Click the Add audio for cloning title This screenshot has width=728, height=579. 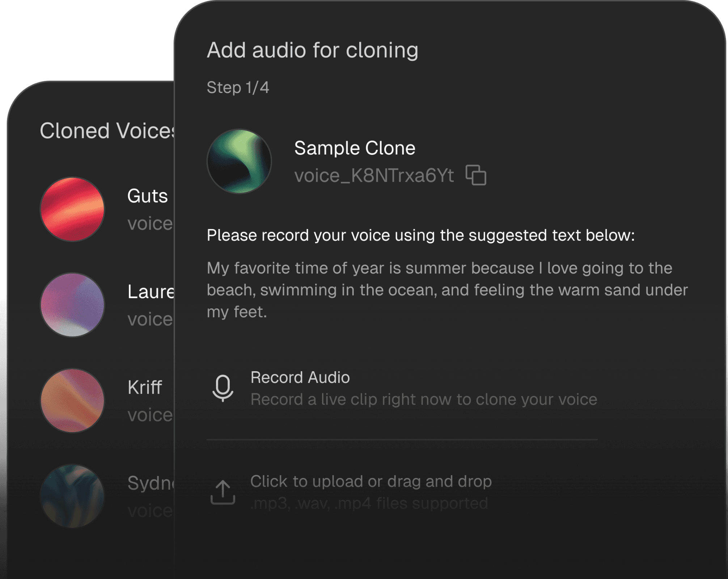[x=312, y=50]
